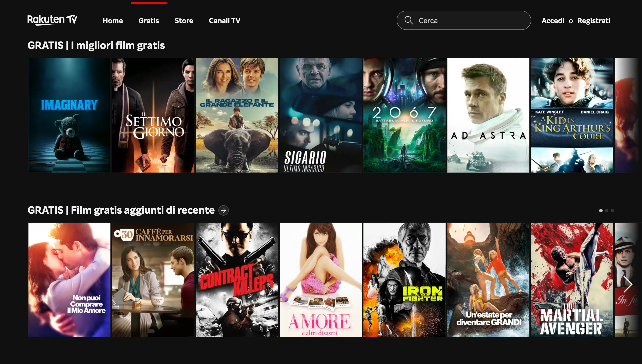Open the Store menu item

point(184,21)
